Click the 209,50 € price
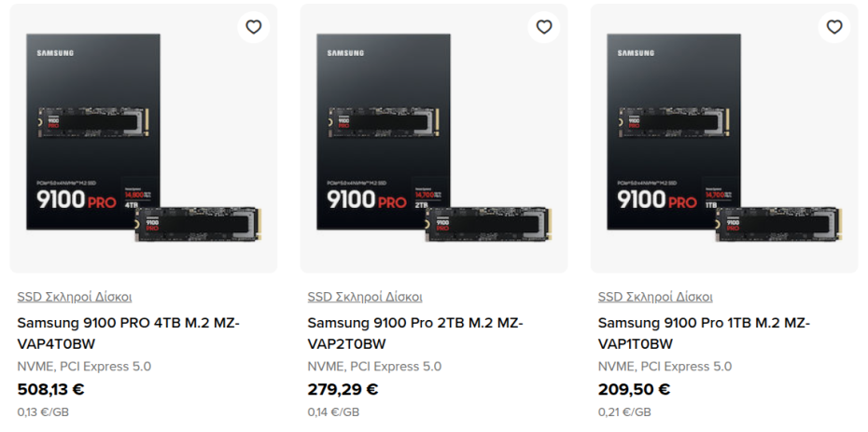The height and width of the screenshot is (432, 868). 634,390
